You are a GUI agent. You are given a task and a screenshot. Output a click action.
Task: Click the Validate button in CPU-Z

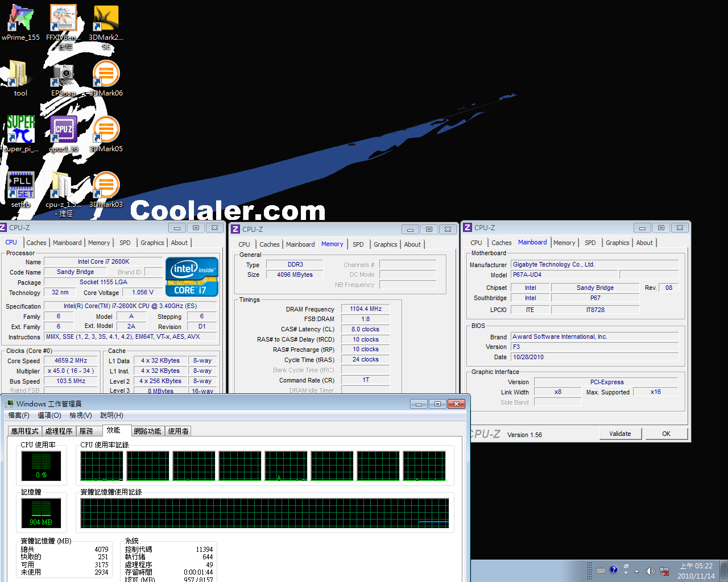[x=621, y=434]
